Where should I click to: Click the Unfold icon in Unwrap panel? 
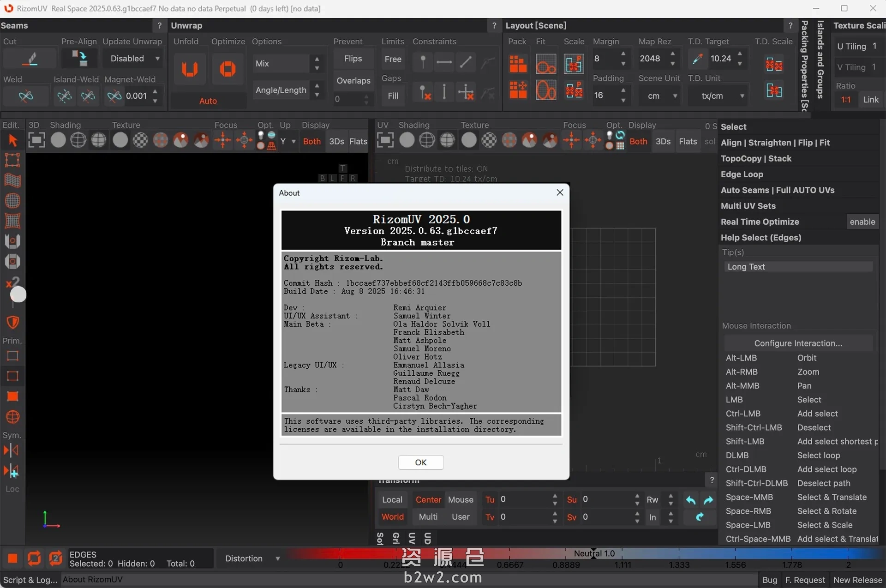189,69
